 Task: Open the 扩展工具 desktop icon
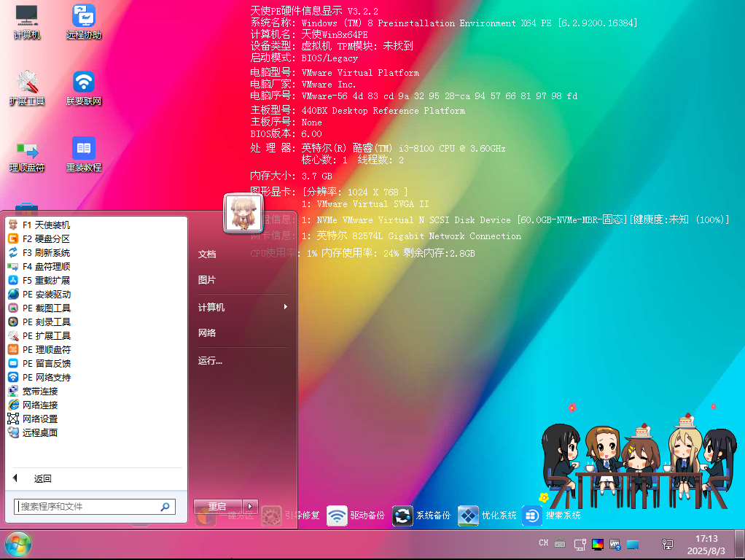29,85
